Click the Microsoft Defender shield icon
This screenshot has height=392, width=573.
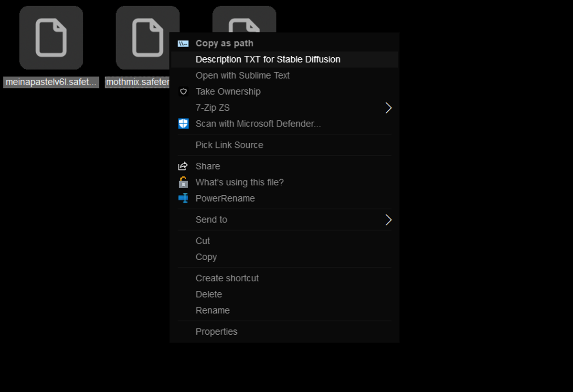click(183, 123)
